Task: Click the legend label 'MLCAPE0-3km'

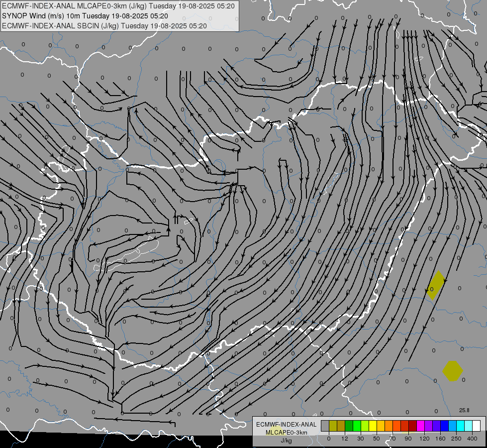Action: 287,433
